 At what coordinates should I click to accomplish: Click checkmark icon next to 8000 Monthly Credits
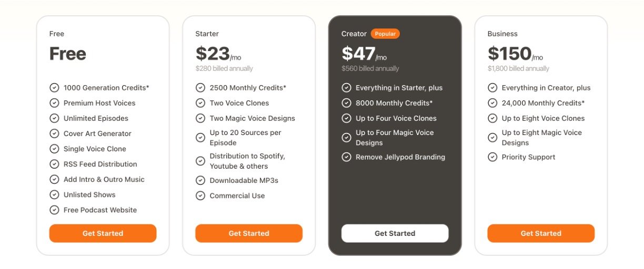click(346, 103)
